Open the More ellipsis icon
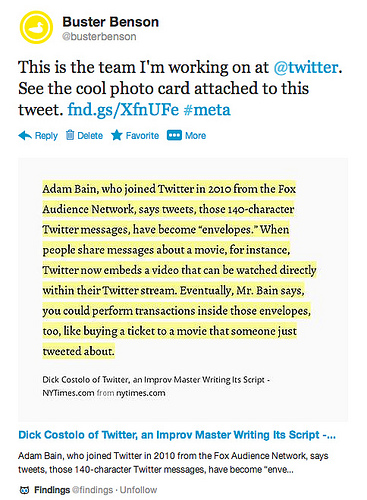Viewport: 367px width, 500px height. [x=174, y=135]
